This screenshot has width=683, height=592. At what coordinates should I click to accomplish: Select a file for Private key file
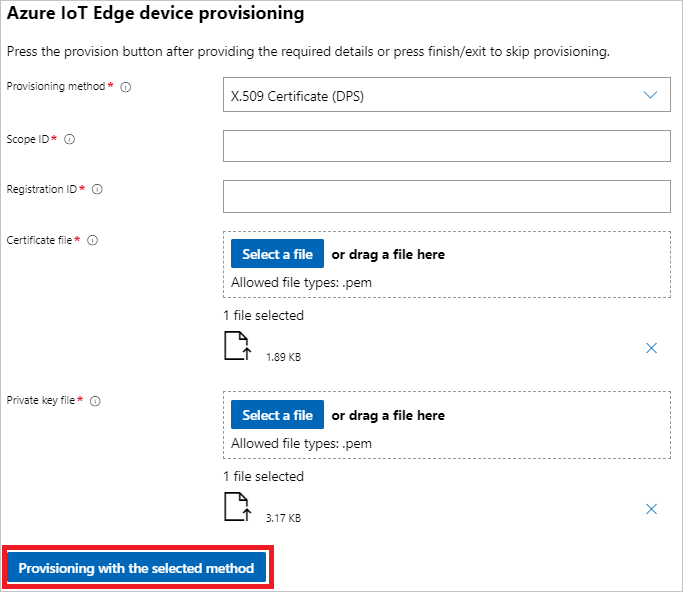click(x=277, y=415)
